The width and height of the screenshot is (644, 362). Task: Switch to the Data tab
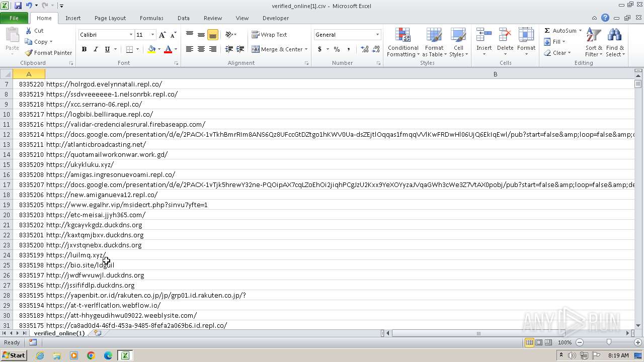pyautogui.click(x=184, y=18)
